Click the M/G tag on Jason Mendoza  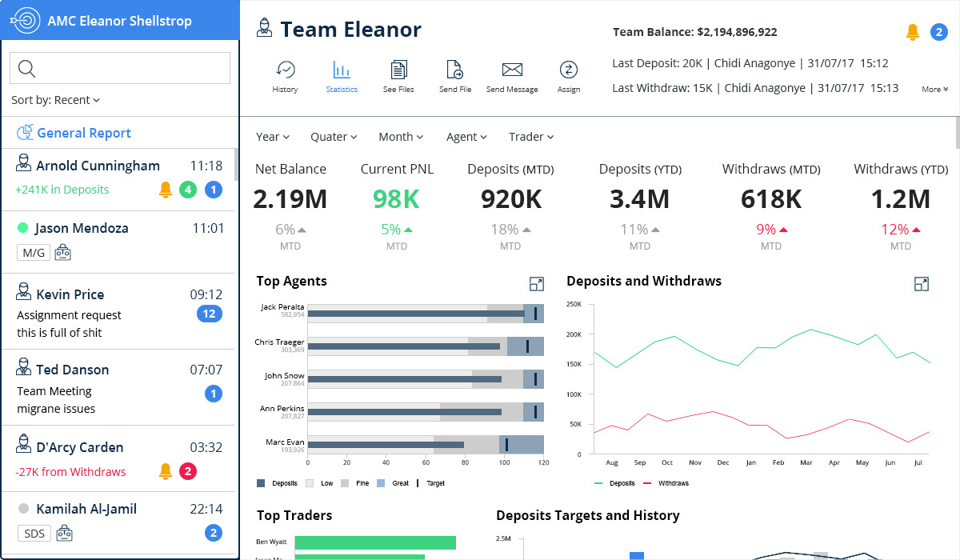point(34,254)
